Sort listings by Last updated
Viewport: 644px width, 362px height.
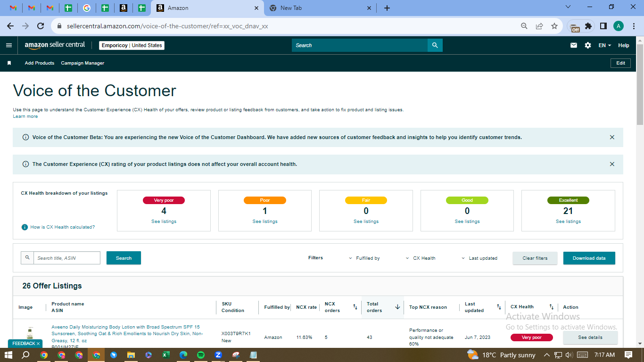coord(499,307)
